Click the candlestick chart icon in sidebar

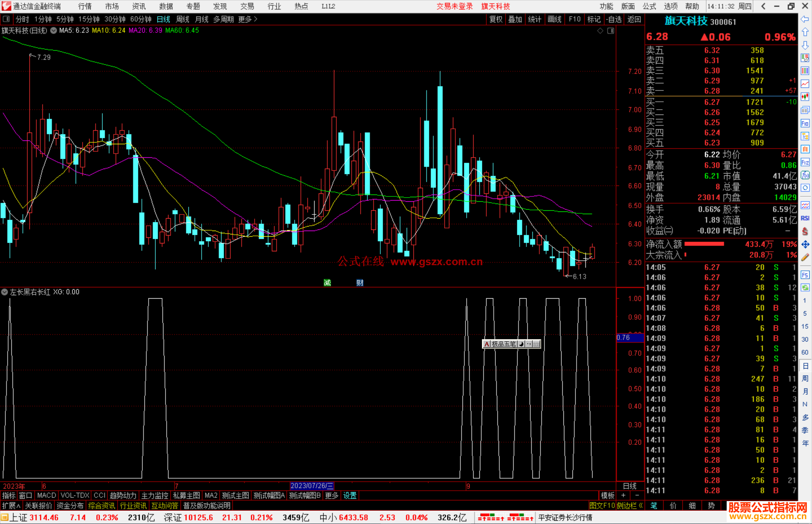click(805, 97)
